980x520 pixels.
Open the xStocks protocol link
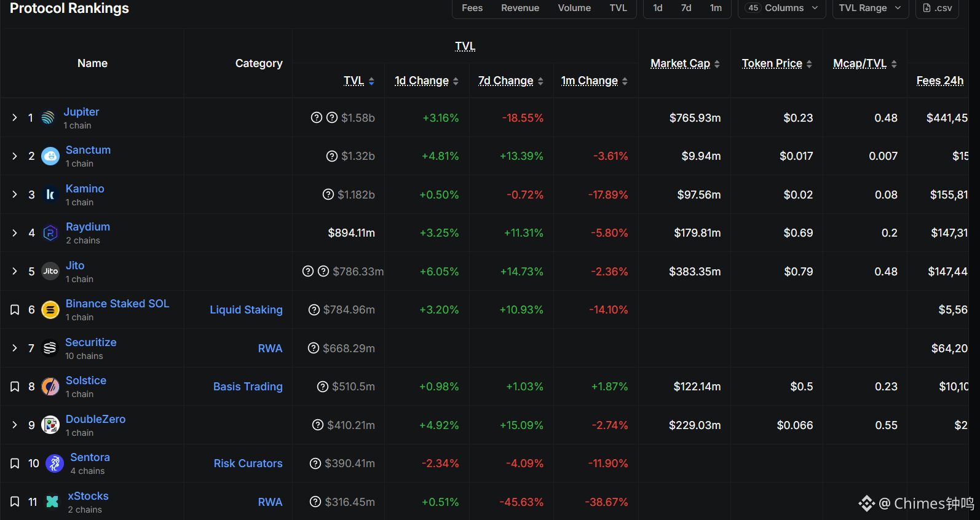coord(88,496)
